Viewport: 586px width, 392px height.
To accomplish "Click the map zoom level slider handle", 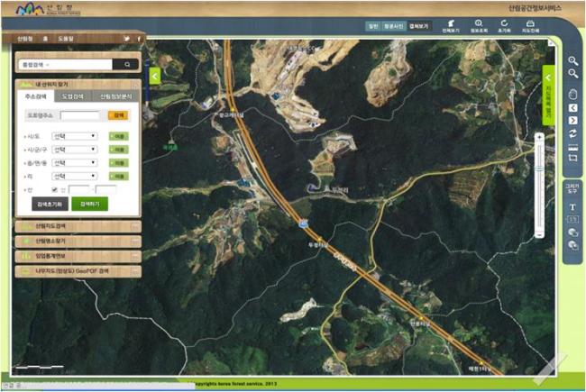I will coord(539,169).
